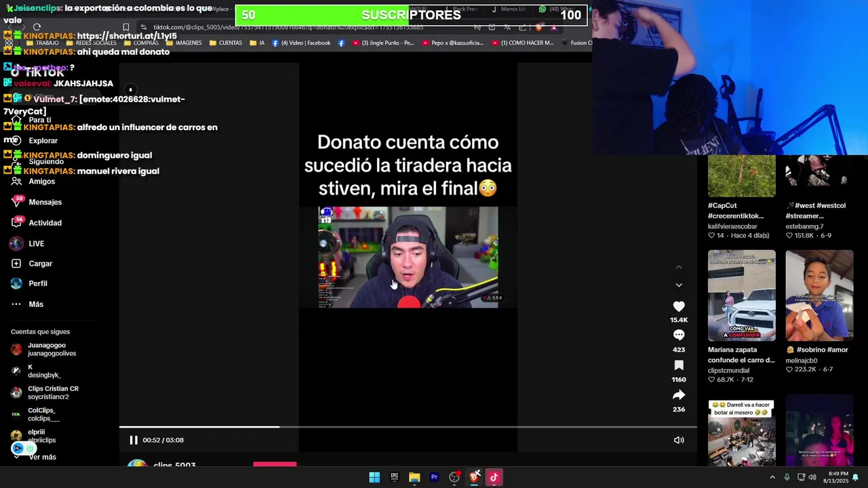The image size is (868, 488).
Task: Open clipstcmundial author link
Action: 728,371
